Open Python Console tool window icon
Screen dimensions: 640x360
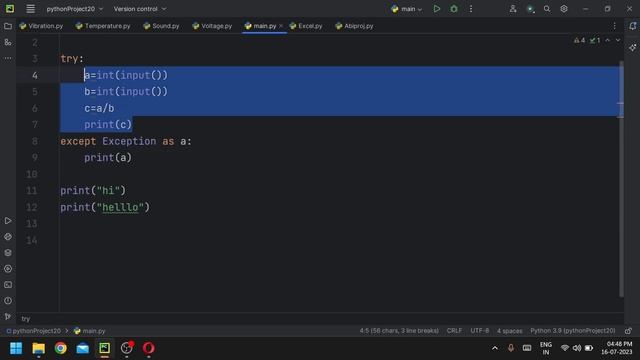(x=8, y=269)
